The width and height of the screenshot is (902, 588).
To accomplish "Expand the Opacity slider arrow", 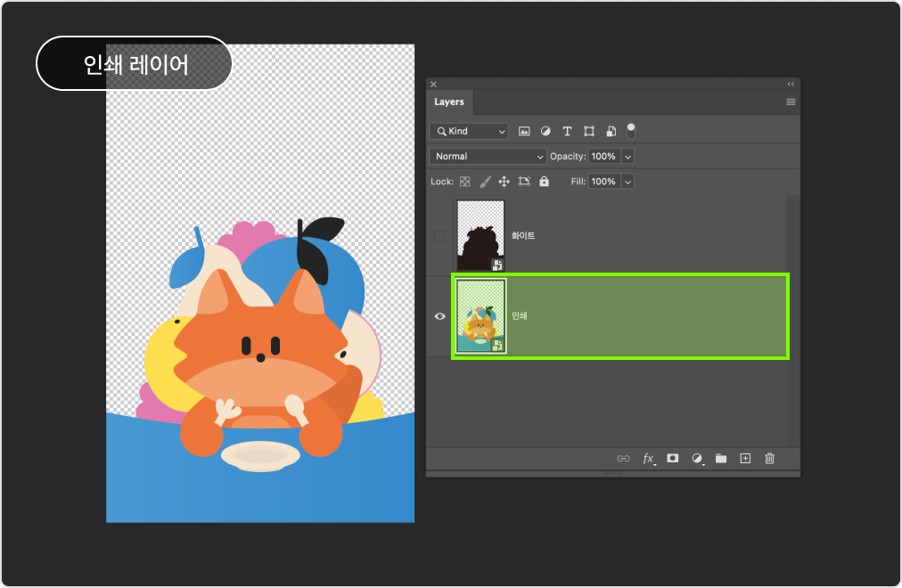I will point(627,156).
